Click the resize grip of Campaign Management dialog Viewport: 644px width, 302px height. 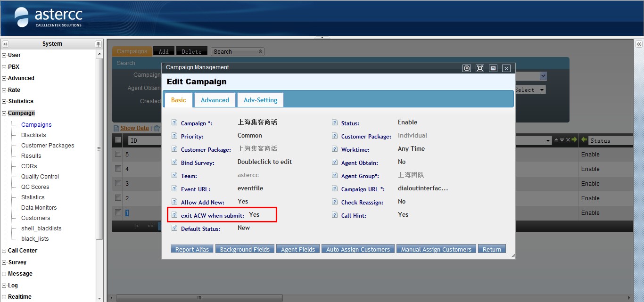[512, 256]
